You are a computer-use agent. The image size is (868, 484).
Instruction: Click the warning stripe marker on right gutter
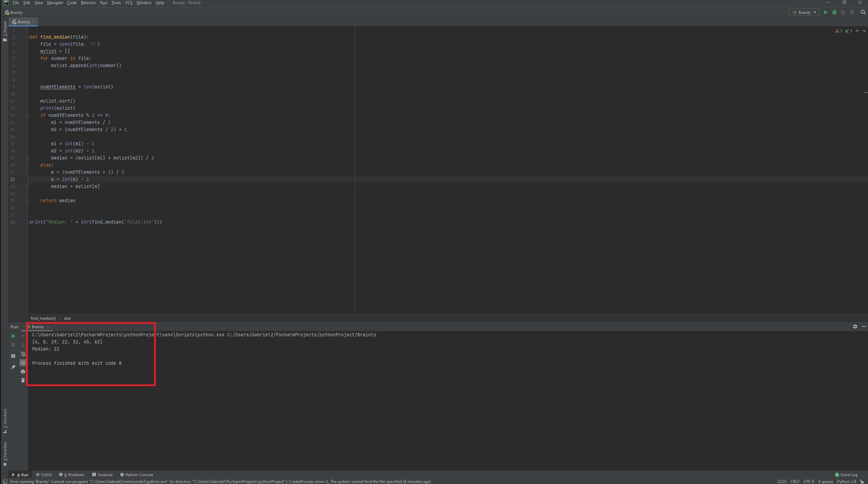coord(865,92)
